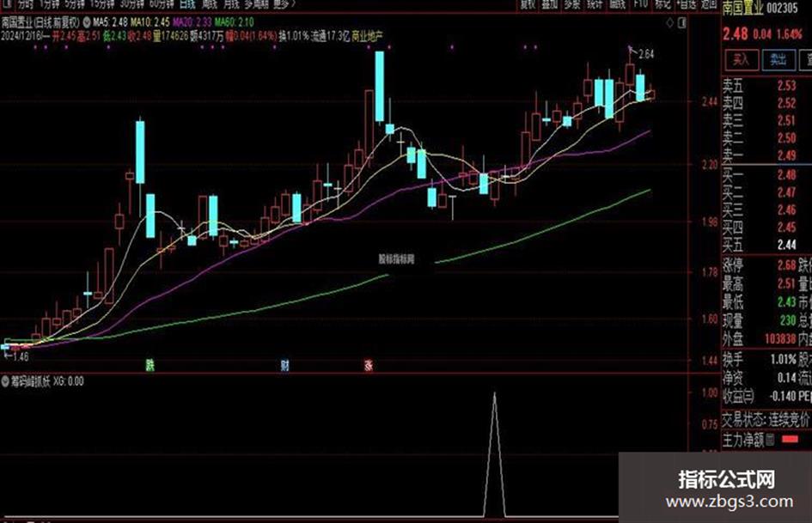Switch to the 月线 monthly chart tab
Screen dimensions: 812x523
(x=231, y=3)
